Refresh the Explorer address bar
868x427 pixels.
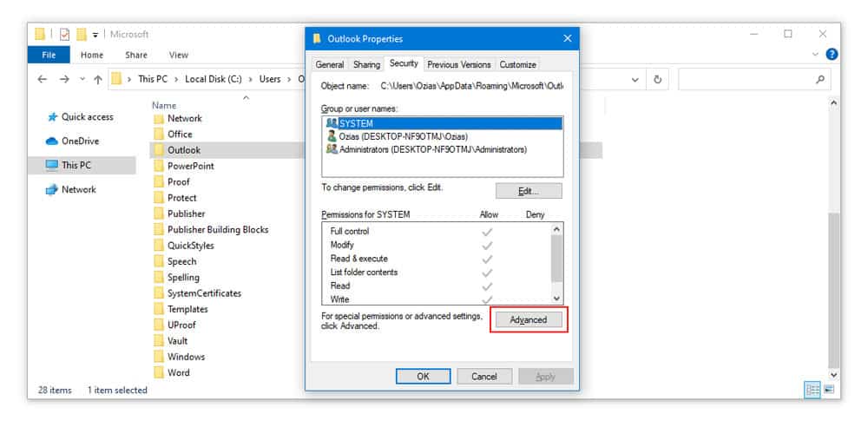coord(657,79)
